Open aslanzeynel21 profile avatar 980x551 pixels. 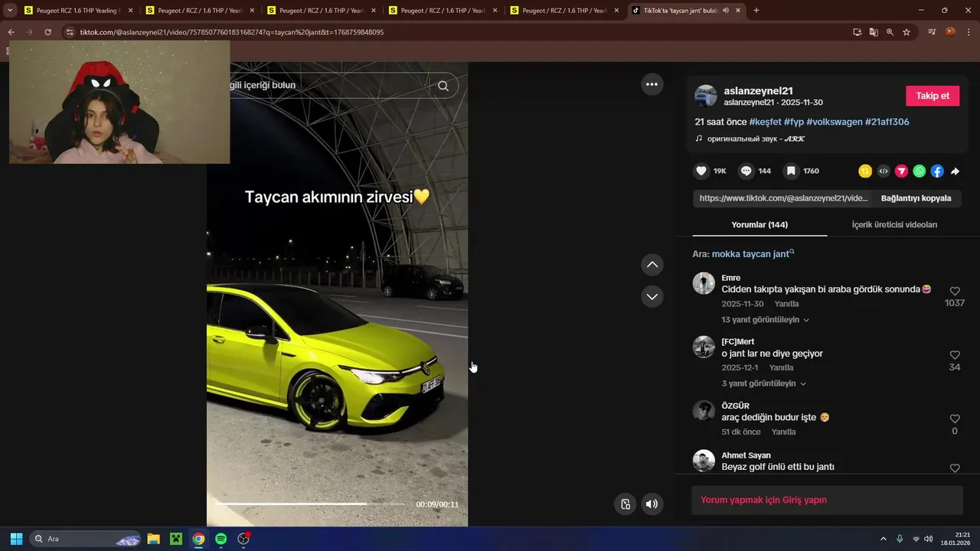706,96
